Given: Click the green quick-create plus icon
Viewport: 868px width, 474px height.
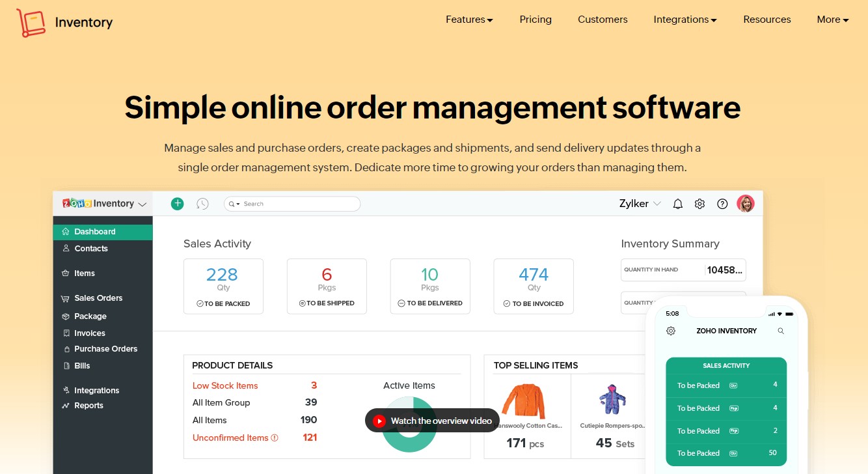Looking at the screenshot, I should [177, 203].
